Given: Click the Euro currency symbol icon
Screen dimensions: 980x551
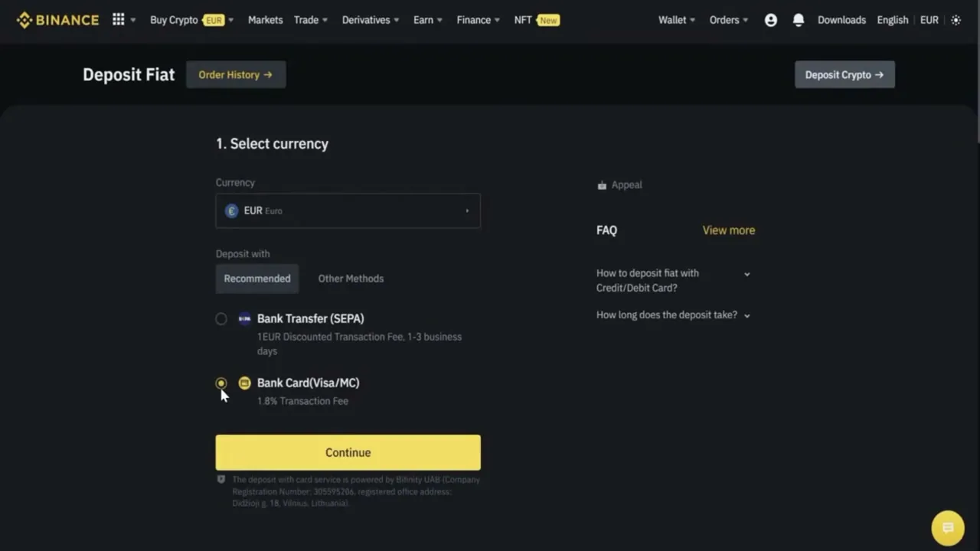Looking at the screenshot, I should tap(231, 210).
